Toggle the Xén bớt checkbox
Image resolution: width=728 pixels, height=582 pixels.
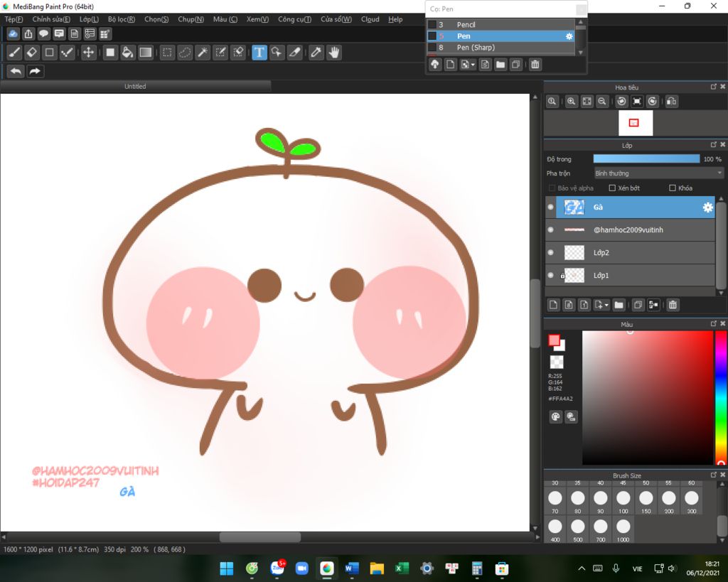tap(612, 188)
